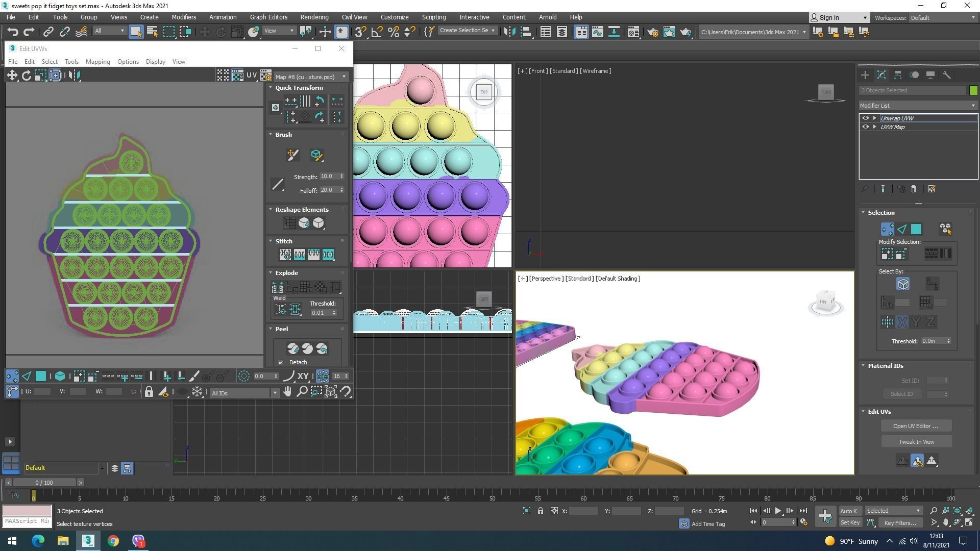Click the Angle Snap toggle icon
This screenshot has height=551, width=980.
(x=377, y=32)
